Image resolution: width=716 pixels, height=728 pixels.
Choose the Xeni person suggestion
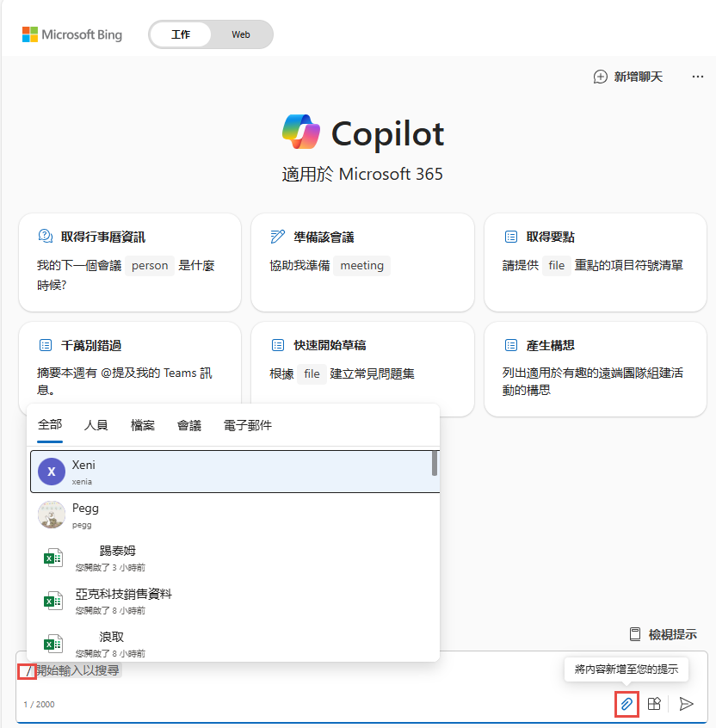point(234,472)
